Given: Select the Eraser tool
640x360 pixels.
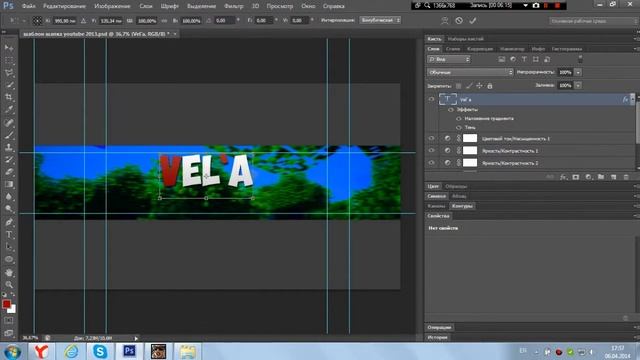Looking at the screenshot, I should (x=9, y=172).
